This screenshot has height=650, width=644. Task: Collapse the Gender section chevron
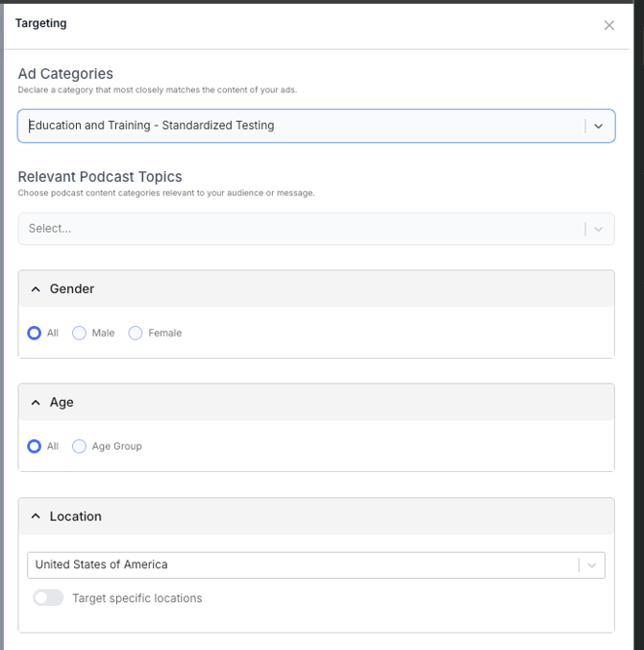coord(36,288)
